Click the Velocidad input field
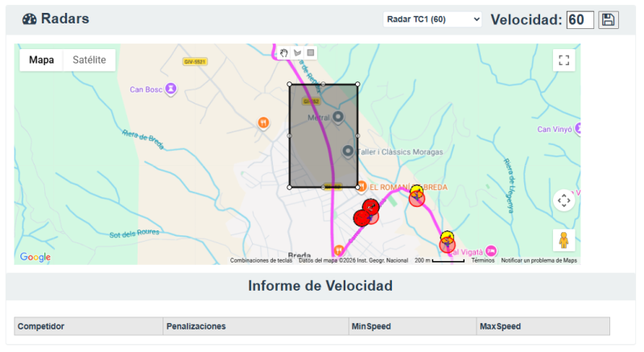Screen dimensions: 644x352 [580, 19]
